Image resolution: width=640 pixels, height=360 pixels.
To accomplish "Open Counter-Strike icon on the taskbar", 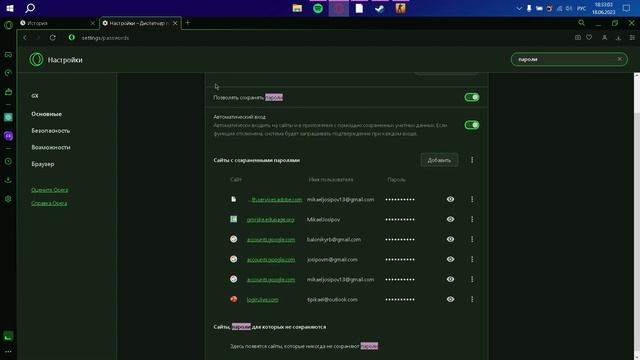I will (400, 8).
